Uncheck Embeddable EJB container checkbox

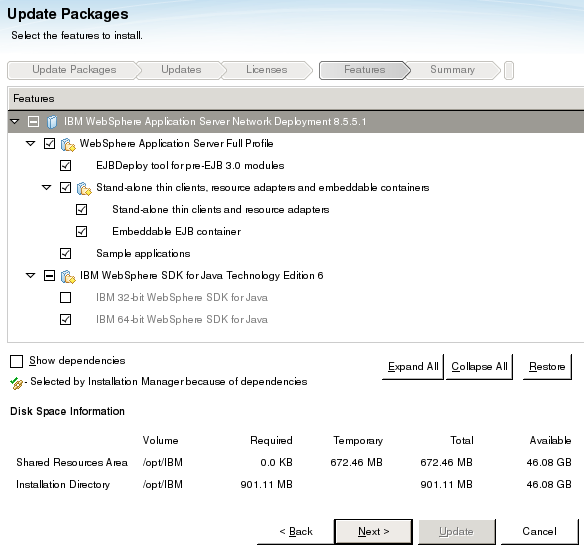[82, 231]
